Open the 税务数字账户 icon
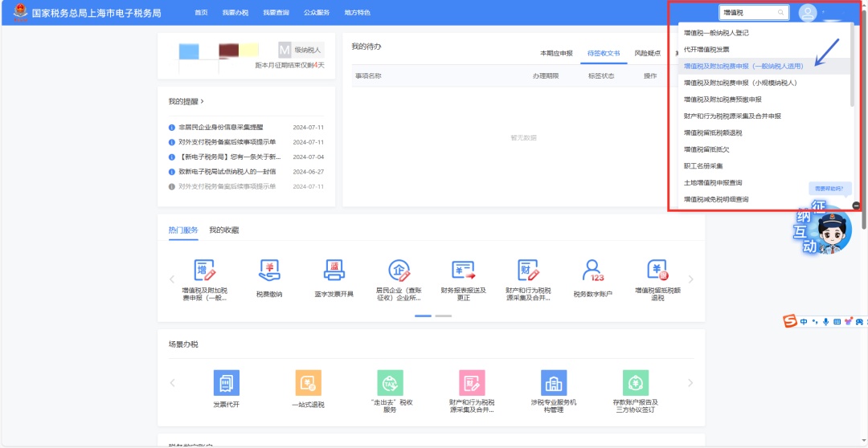 tap(593, 269)
